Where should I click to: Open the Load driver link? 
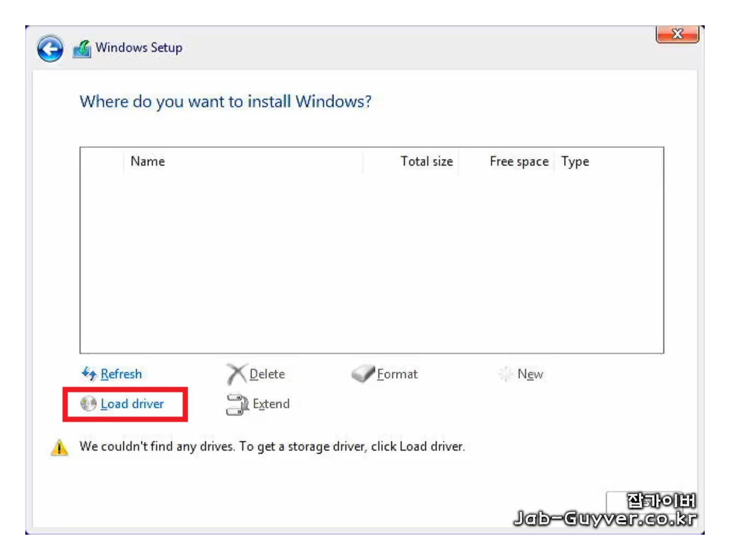coord(132,404)
